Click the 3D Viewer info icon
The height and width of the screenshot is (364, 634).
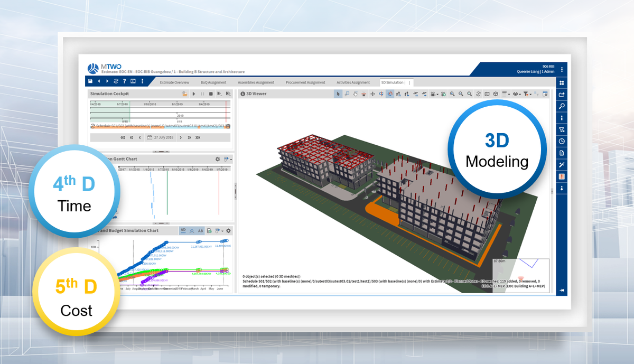tap(243, 94)
